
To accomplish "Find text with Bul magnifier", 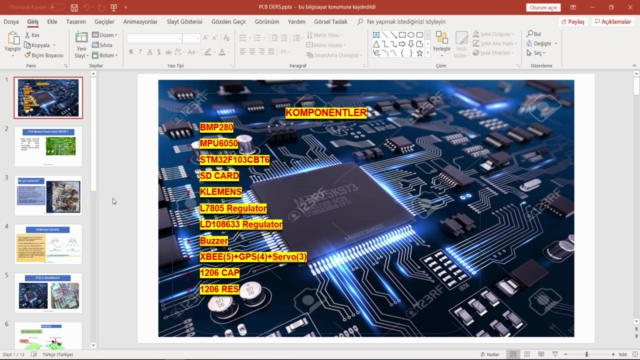I will click(x=534, y=34).
